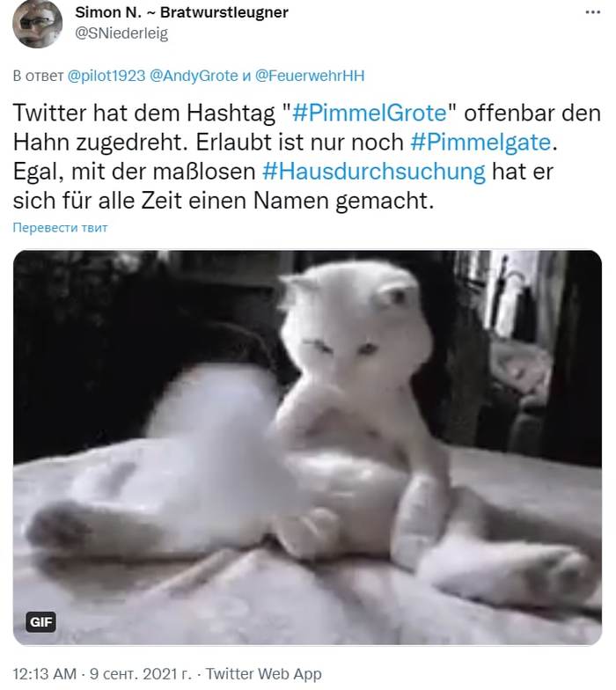Click the Twitter Web App source label
The image size is (616, 690).
point(264,674)
